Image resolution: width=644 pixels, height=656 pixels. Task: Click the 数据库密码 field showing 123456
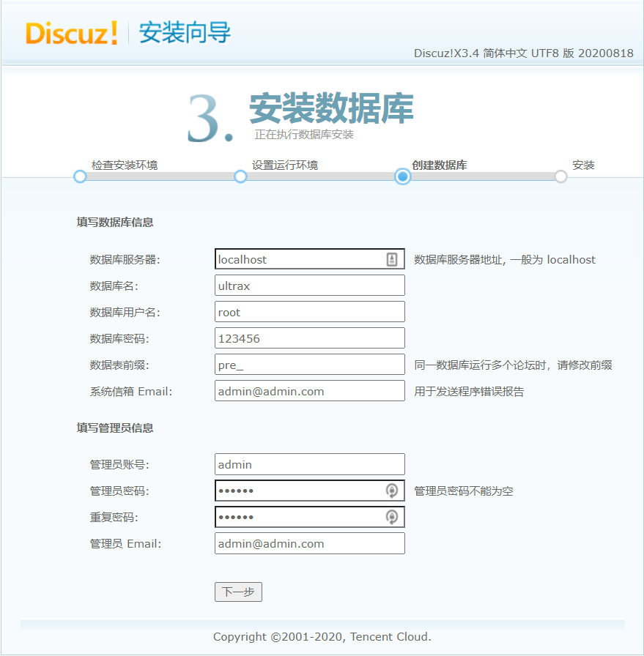point(309,338)
